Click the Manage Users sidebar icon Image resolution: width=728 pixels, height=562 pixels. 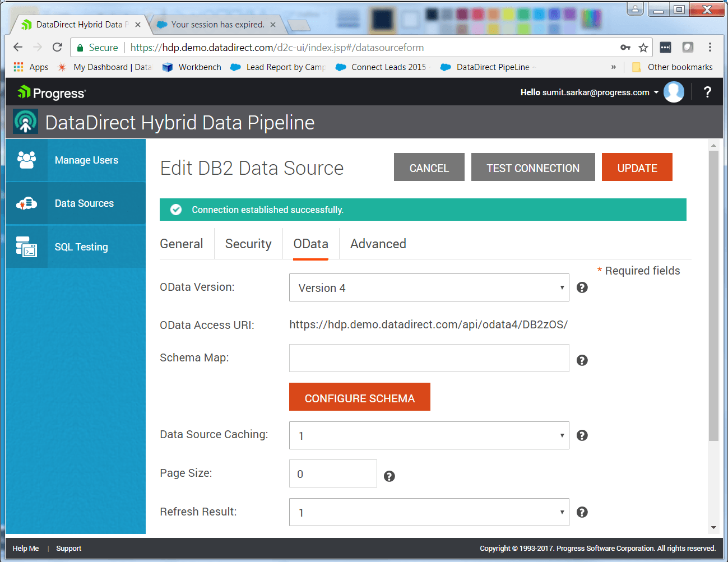27,160
